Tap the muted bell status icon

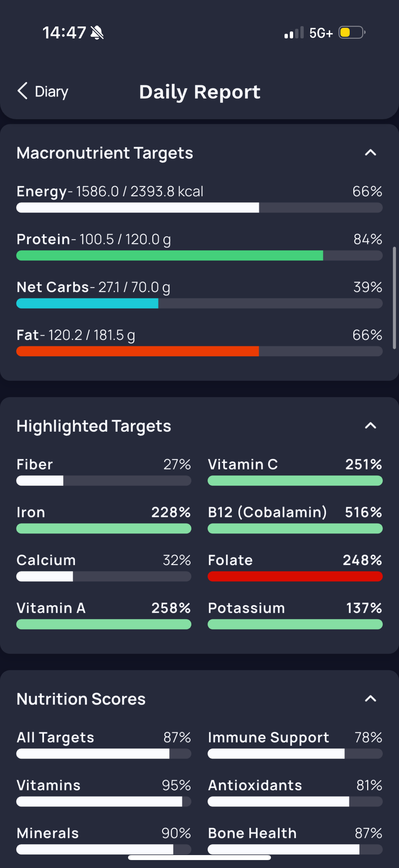pyautogui.click(x=97, y=33)
